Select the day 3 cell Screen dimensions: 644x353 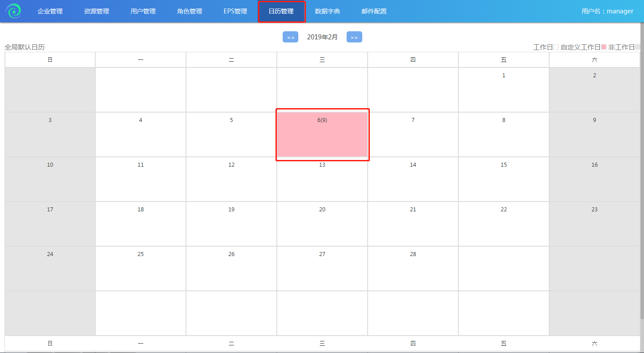[50, 134]
